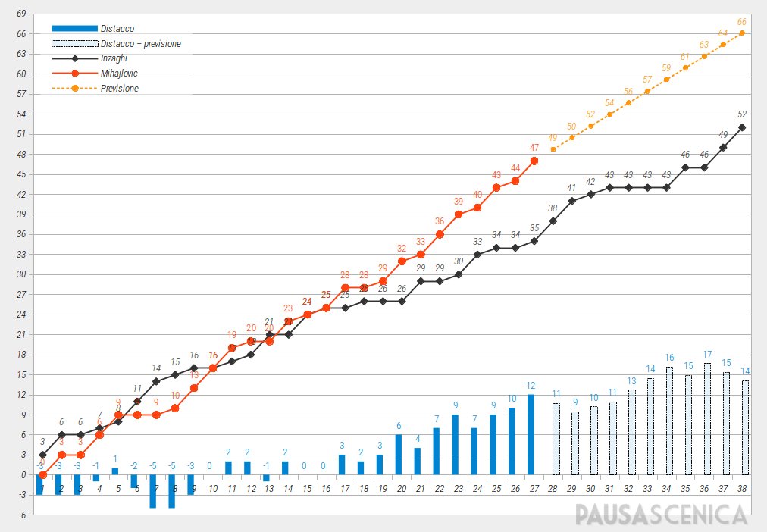
Task: Click the negative blue bar at matchday 7
Action: [x=153, y=491]
